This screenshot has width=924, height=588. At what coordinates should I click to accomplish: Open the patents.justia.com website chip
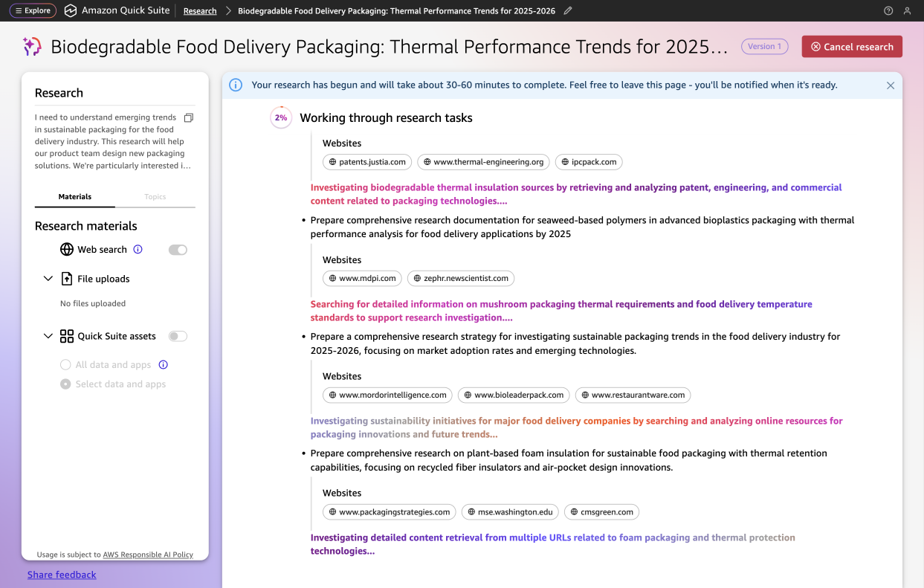366,162
